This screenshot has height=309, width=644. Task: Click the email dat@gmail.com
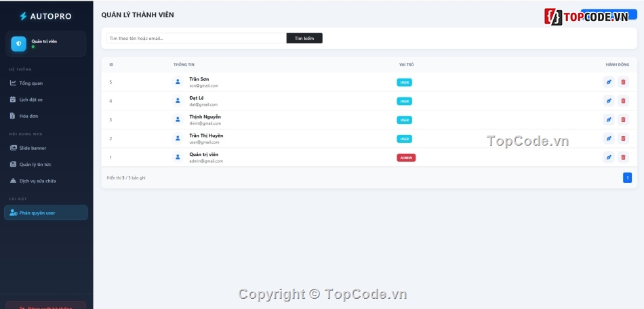coord(203,104)
